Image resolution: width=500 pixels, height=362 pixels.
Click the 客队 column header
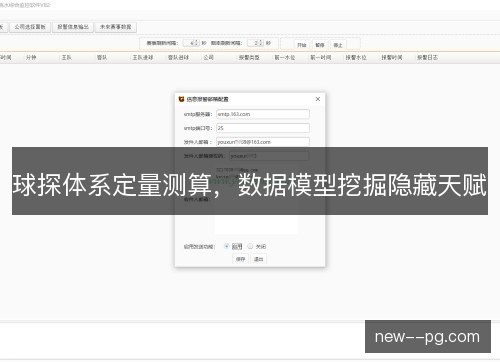tap(102, 57)
